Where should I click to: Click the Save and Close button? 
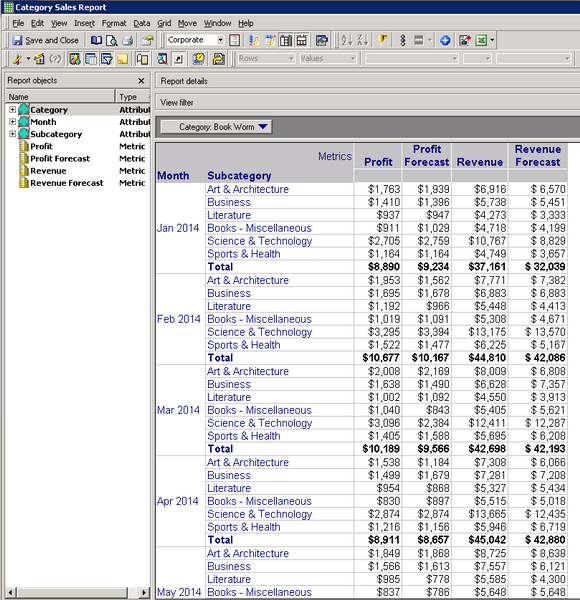pyautogui.click(x=45, y=40)
